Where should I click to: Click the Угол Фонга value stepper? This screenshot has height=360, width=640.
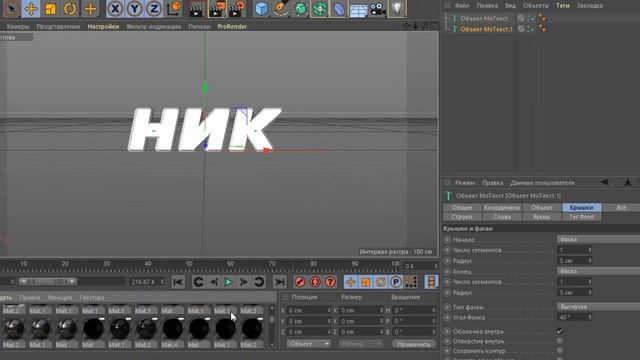point(589,317)
